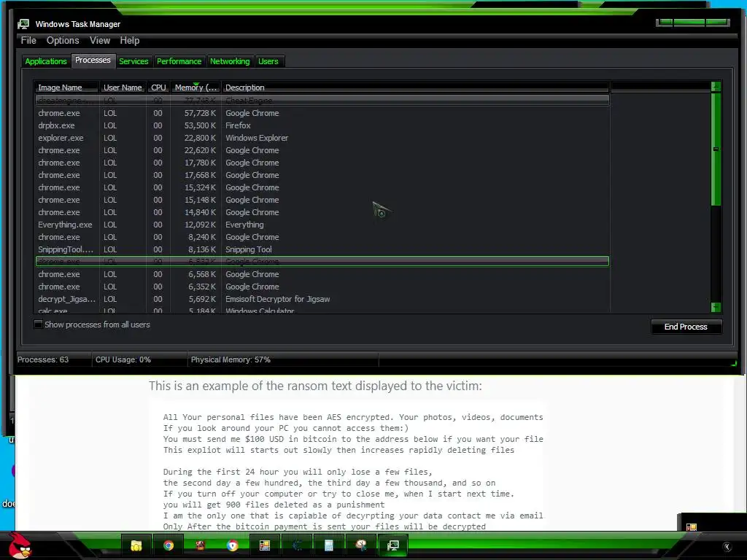The width and height of the screenshot is (747, 560).
Task: Click 'Emsisoft Decryptor for Jigsaw' description
Action: [x=278, y=299]
